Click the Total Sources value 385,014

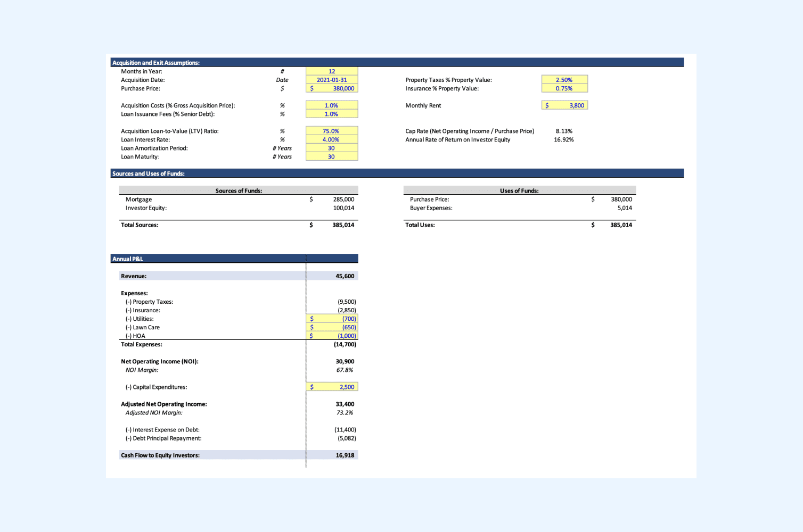343,225
